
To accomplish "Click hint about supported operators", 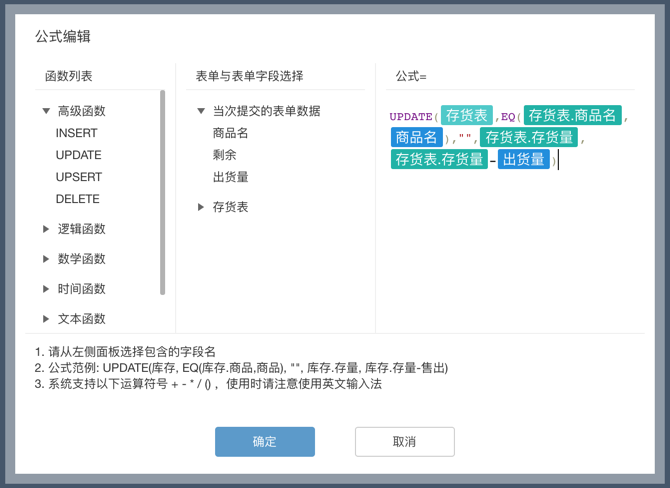I will pyautogui.click(x=208, y=384).
